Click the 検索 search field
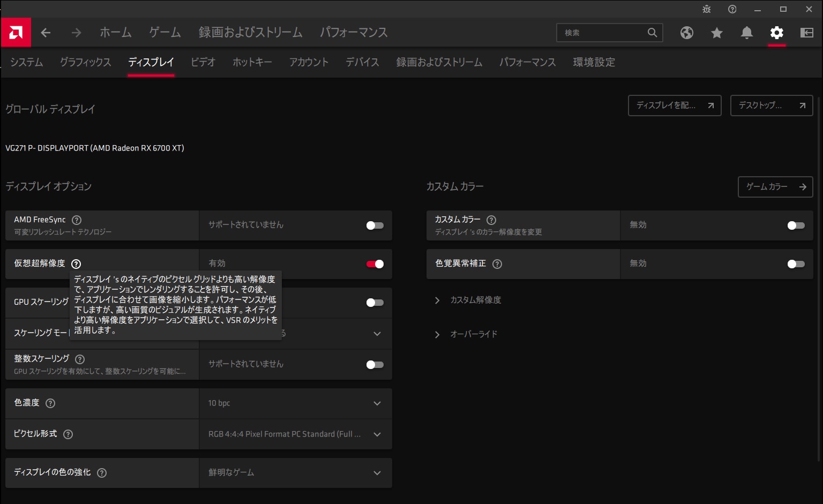Viewport: 823px width, 504px height. (x=603, y=33)
